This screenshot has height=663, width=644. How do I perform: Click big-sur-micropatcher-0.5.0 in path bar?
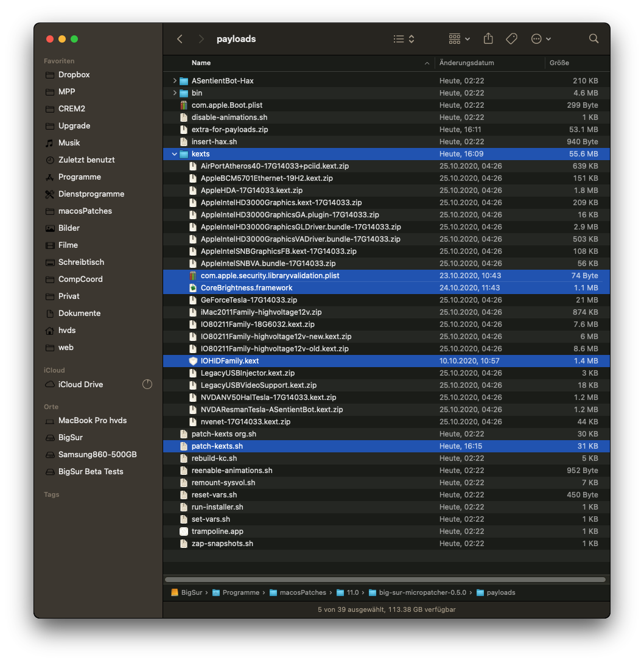click(418, 592)
